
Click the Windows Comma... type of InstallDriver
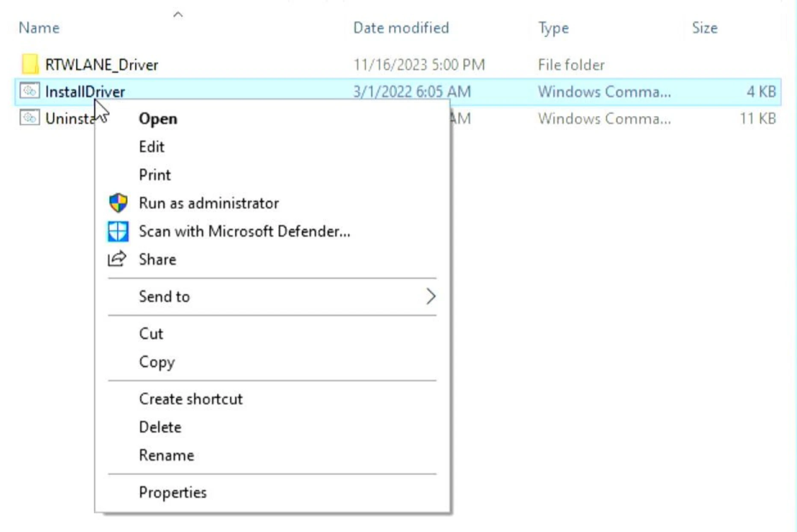(604, 92)
